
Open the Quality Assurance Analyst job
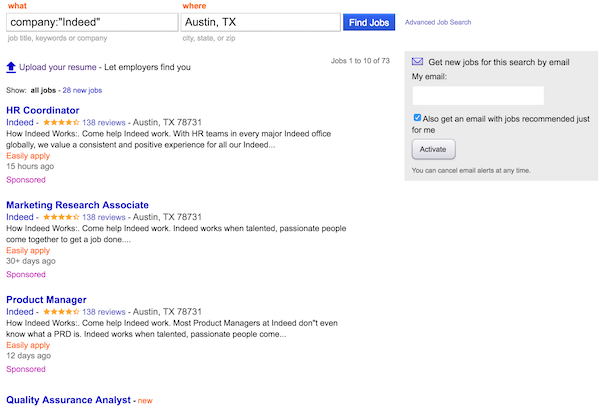coord(68,400)
